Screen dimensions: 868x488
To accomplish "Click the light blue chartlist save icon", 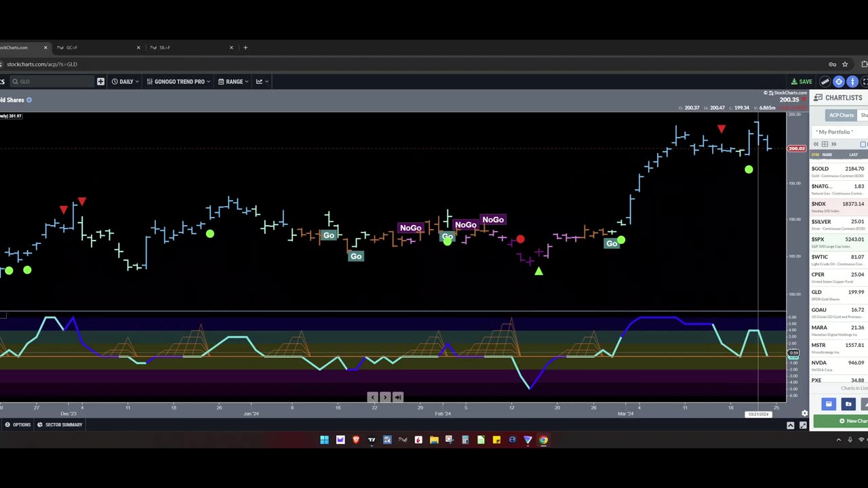I will click(828, 404).
